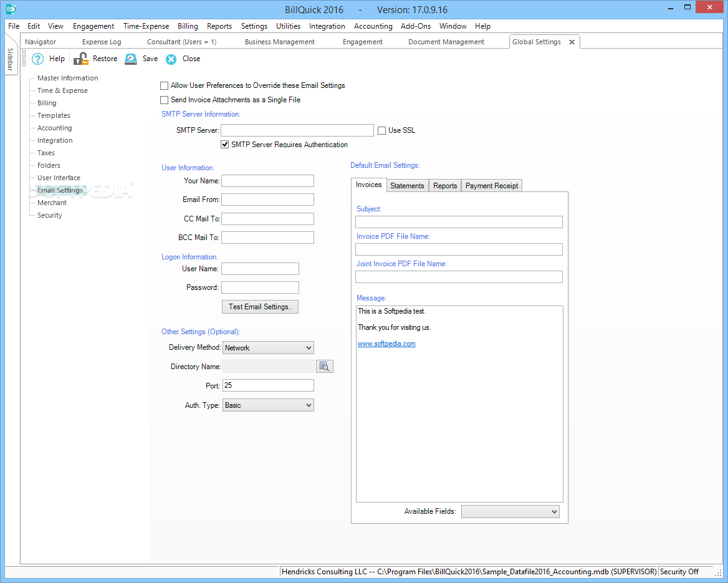728x583 pixels.
Task: Click the Save toolbar label
Action: (x=150, y=59)
